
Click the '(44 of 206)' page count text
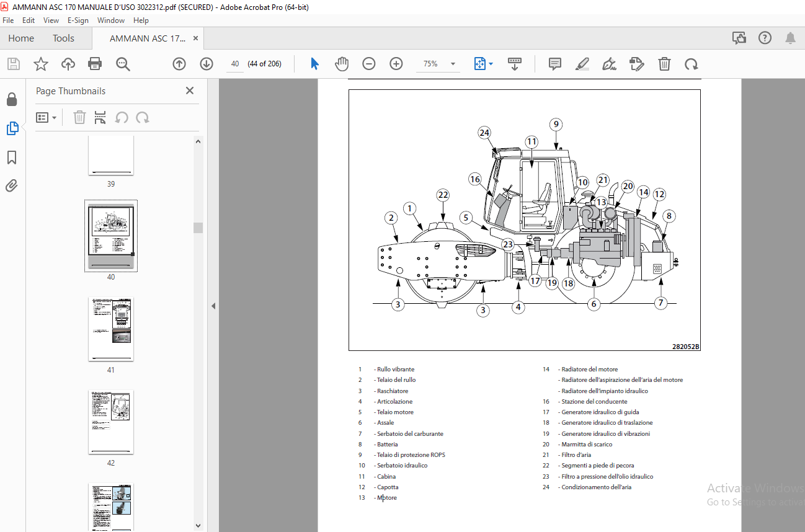[264, 64]
